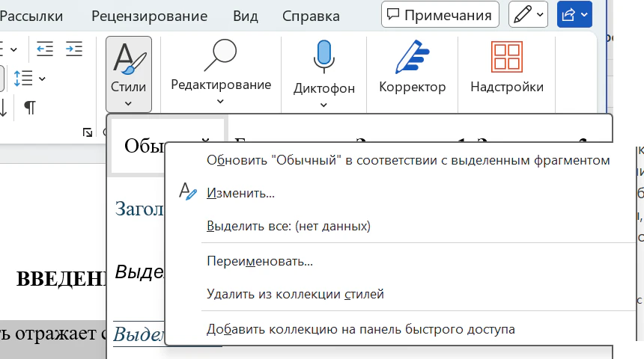Expand the Редактирование dropdown chevron
644x359 pixels.
coord(221,101)
